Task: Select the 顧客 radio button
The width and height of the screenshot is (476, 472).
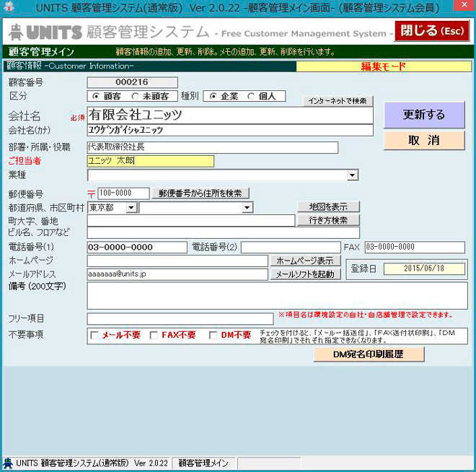Action: pos(96,96)
